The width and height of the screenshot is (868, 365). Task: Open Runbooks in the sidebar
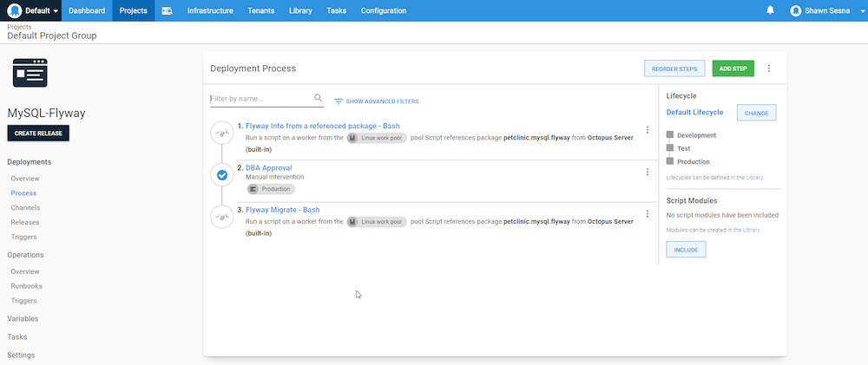point(27,286)
